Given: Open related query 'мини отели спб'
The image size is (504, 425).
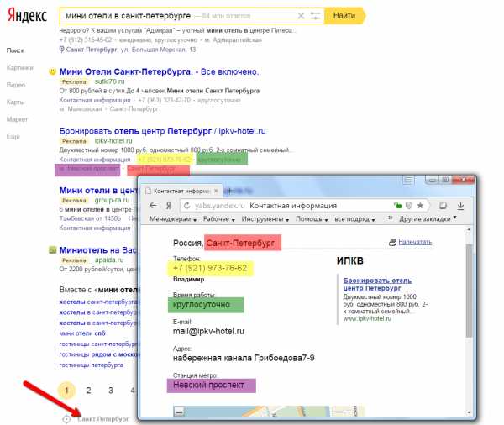Looking at the screenshot, I should click(82, 333).
